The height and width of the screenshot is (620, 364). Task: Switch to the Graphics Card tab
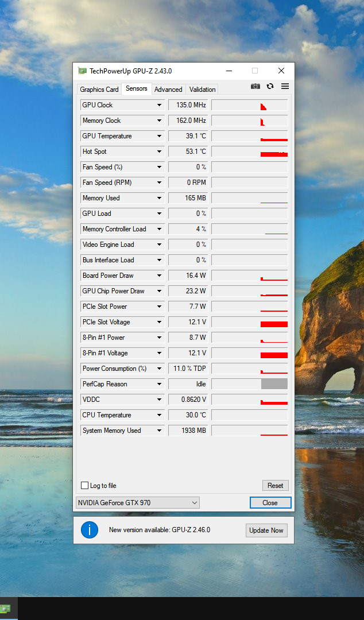pos(99,90)
